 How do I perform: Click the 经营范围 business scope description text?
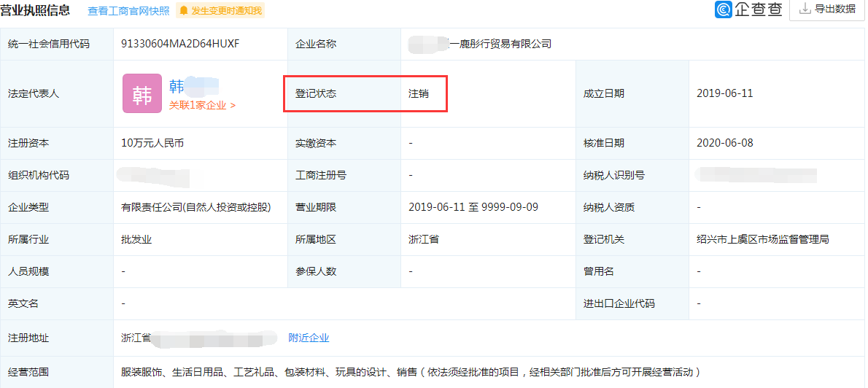(411, 372)
